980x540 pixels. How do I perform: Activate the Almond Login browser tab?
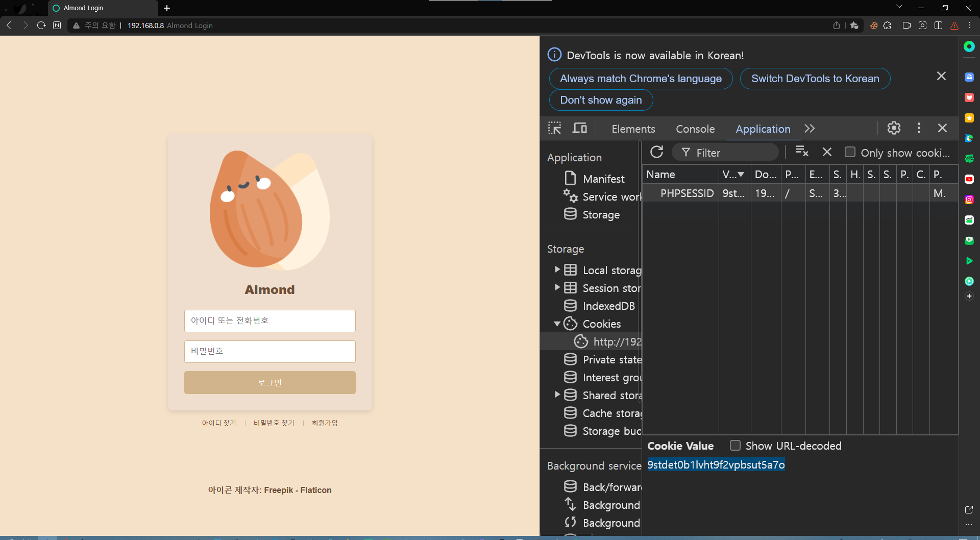tap(102, 8)
